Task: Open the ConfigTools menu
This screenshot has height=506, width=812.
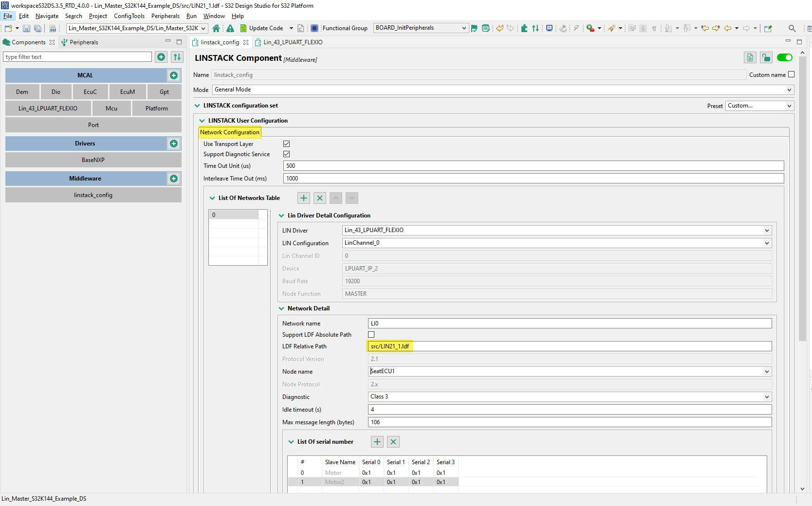Action: point(129,16)
